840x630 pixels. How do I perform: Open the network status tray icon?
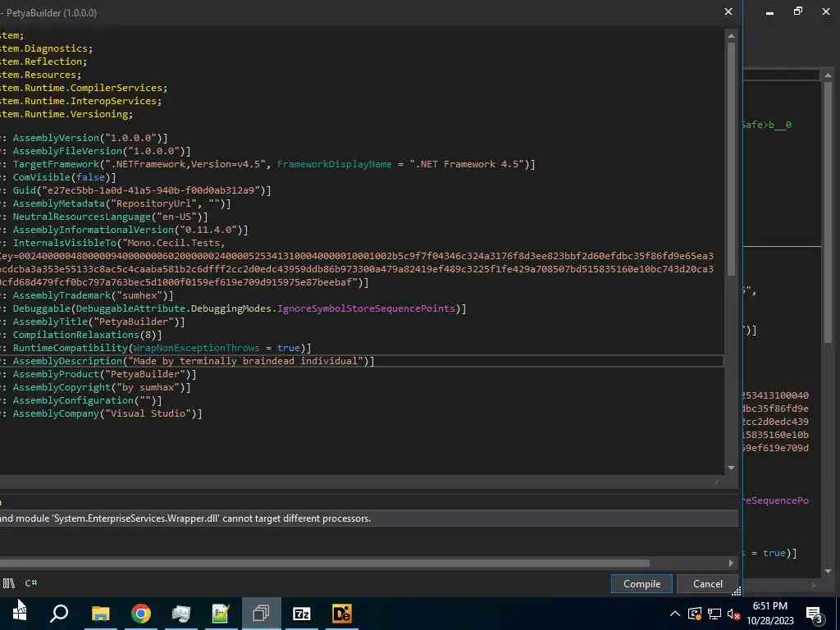(x=714, y=614)
